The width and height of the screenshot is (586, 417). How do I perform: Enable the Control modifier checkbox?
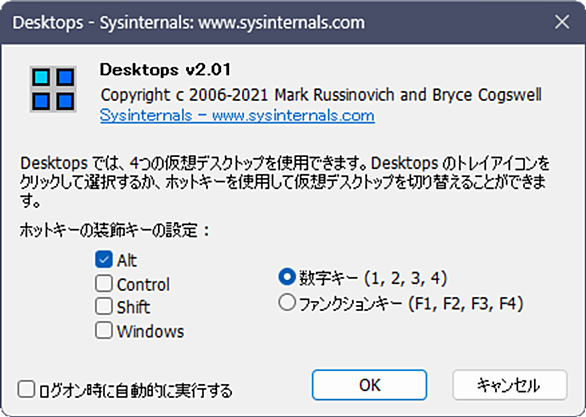pyautogui.click(x=104, y=284)
